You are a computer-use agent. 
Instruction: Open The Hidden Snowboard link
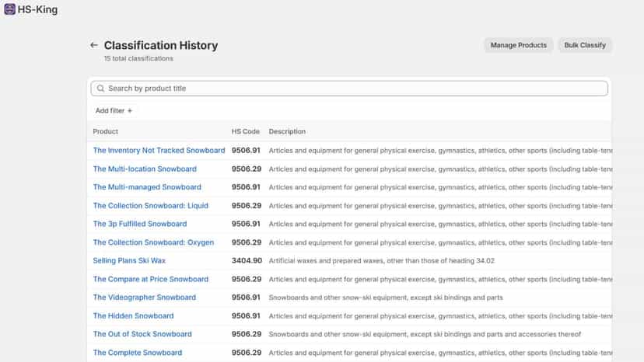point(133,315)
